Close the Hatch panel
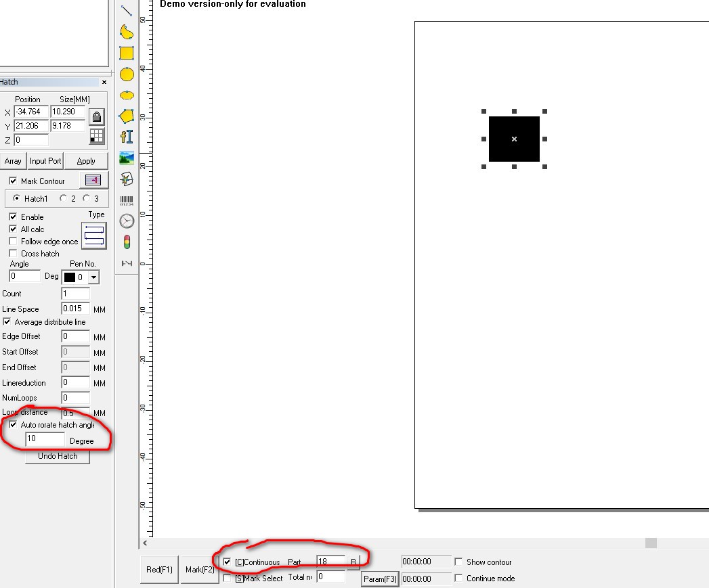The width and height of the screenshot is (709, 588). pyautogui.click(x=104, y=82)
